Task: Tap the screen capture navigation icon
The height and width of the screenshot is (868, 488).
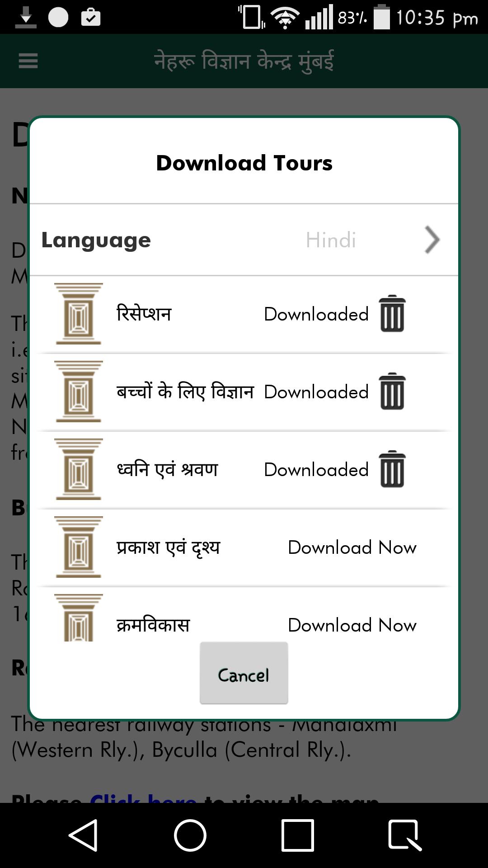Action: click(405, 835)
